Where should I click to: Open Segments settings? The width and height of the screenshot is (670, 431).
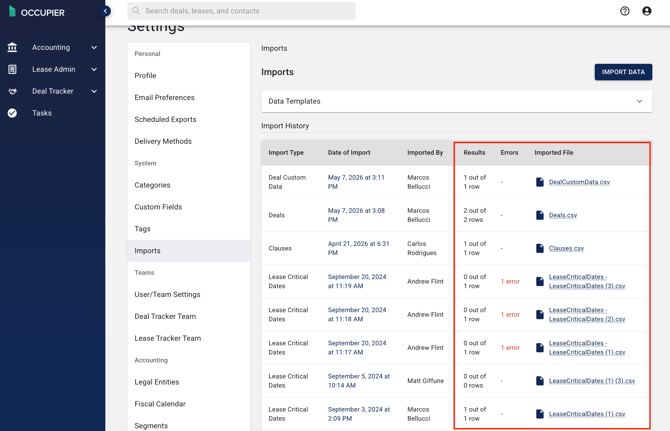point(151,425)
